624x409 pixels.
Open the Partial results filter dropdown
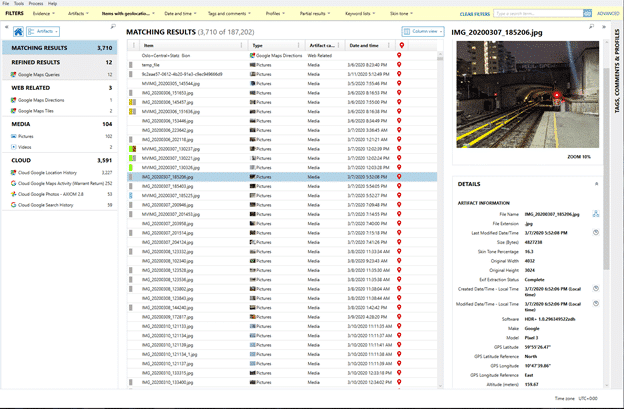click(315, 14)
